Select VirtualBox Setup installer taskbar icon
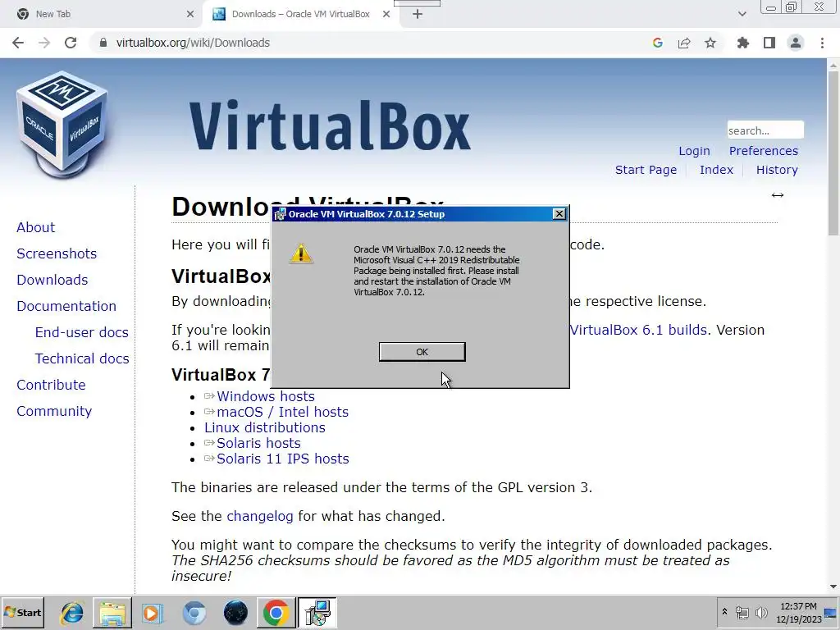The image size is (840, 630). [x=317, y=612]
